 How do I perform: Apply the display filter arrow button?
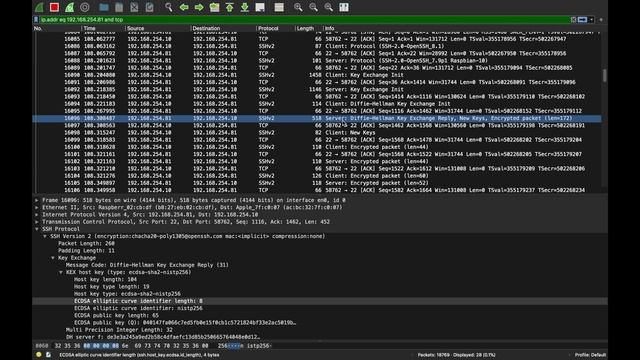point(582,20)
